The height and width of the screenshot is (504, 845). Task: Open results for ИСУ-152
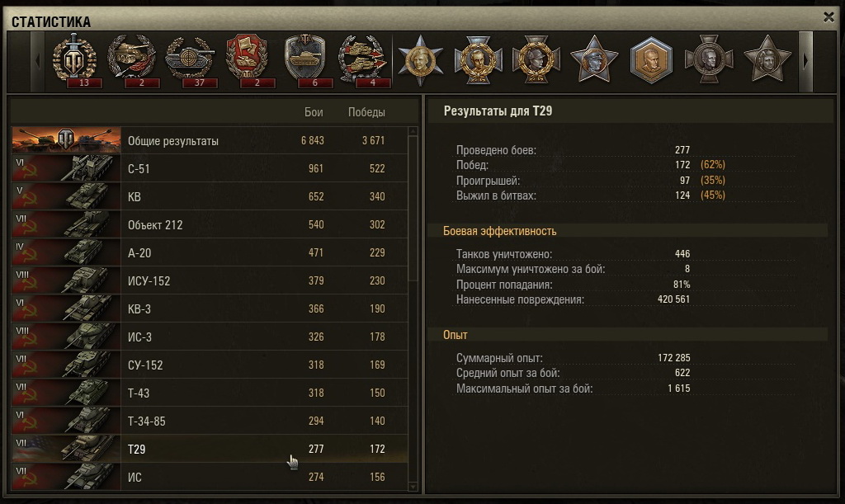(210, 280)
